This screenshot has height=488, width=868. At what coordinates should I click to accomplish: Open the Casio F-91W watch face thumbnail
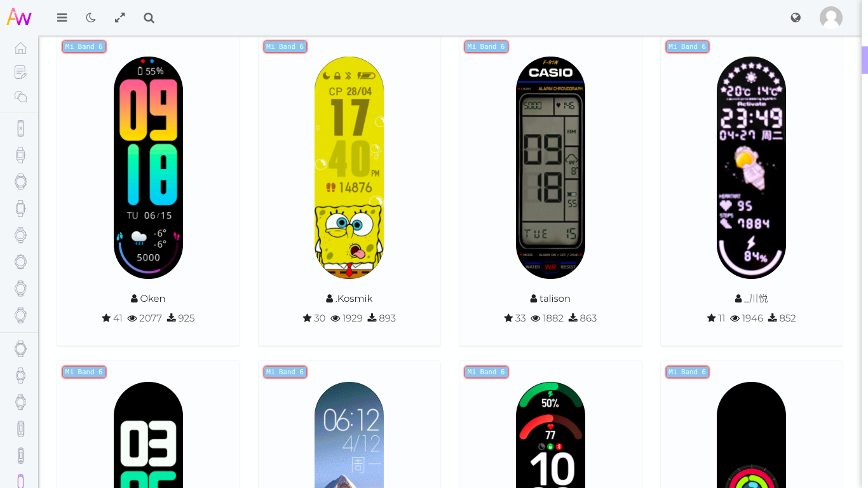point(550,168)
